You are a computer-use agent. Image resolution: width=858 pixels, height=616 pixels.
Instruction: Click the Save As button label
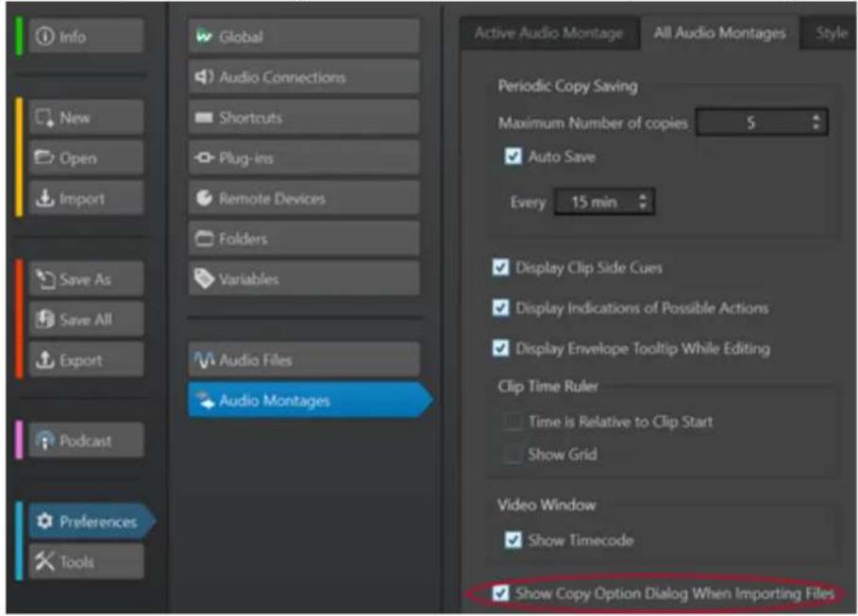(x=85, y=279)
